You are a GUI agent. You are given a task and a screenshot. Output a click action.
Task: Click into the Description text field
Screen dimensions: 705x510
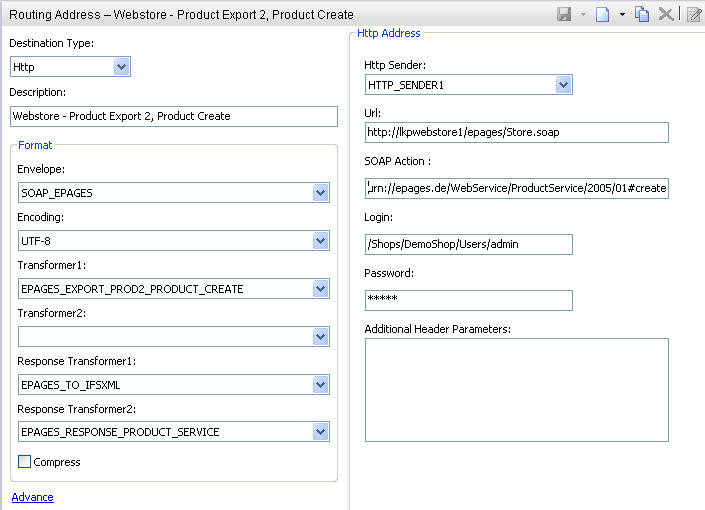click(x=174, y=116)
